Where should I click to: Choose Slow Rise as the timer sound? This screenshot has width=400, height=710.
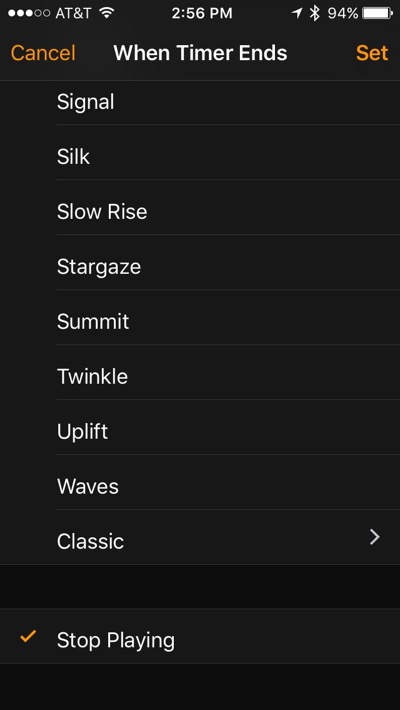200,211
